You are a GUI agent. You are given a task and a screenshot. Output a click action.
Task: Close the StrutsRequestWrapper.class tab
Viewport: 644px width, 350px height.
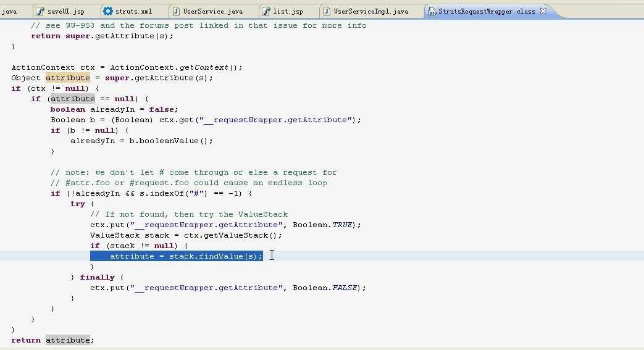(x=543, y=11)
